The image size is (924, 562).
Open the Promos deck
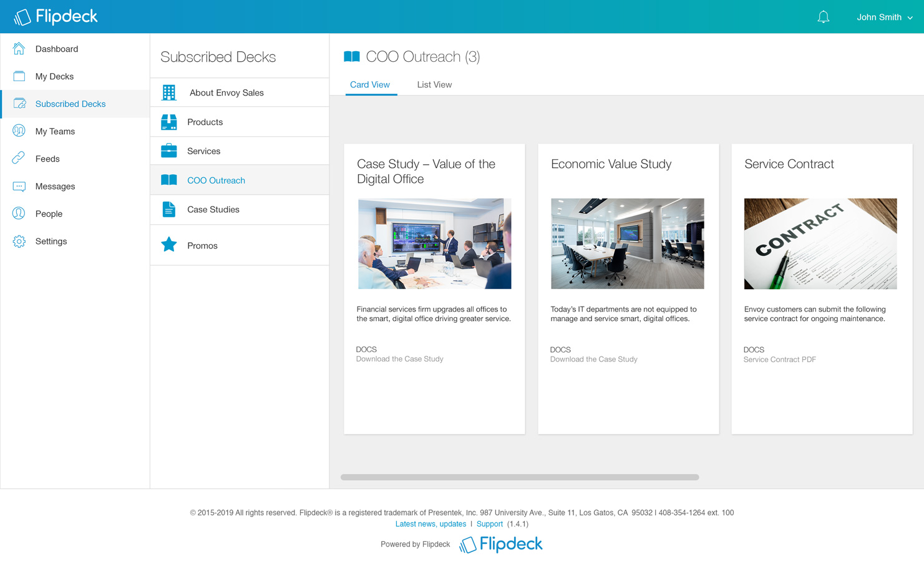[x=240, y=245]
